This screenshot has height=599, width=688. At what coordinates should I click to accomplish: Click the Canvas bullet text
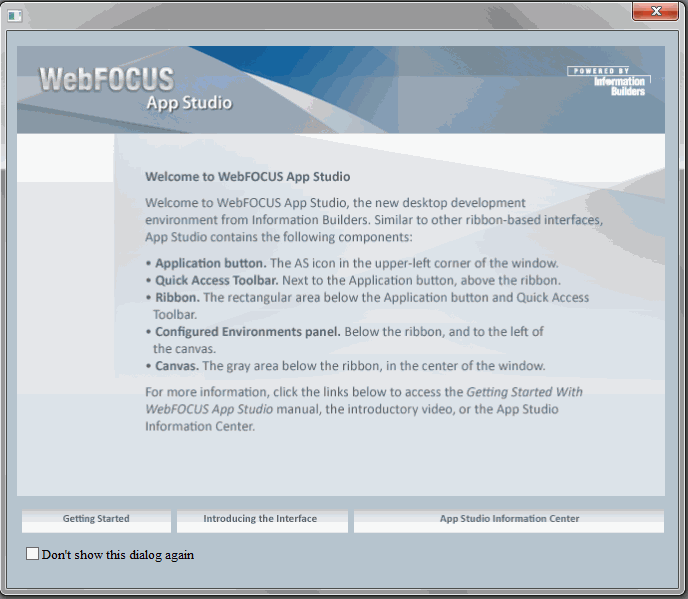pos(346,366)
